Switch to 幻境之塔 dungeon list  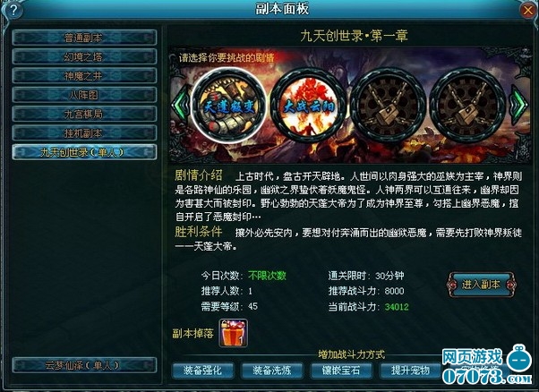(x=84, y=56)
